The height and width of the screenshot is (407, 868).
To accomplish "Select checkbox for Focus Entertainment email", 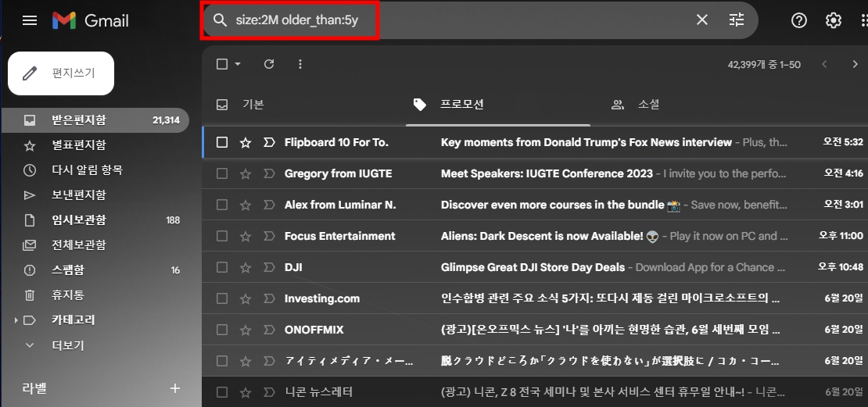I will pos(222,236).
